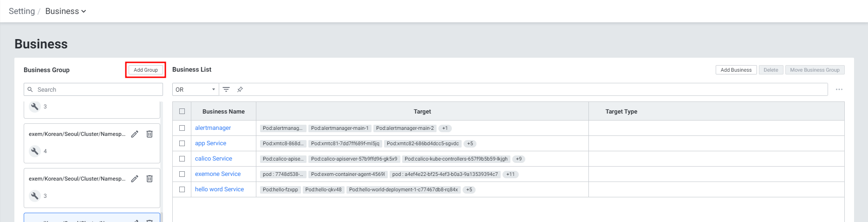Select the calico Service row checkbox
This screenshot has height=222, width=868.
click(x=182, y=159)
